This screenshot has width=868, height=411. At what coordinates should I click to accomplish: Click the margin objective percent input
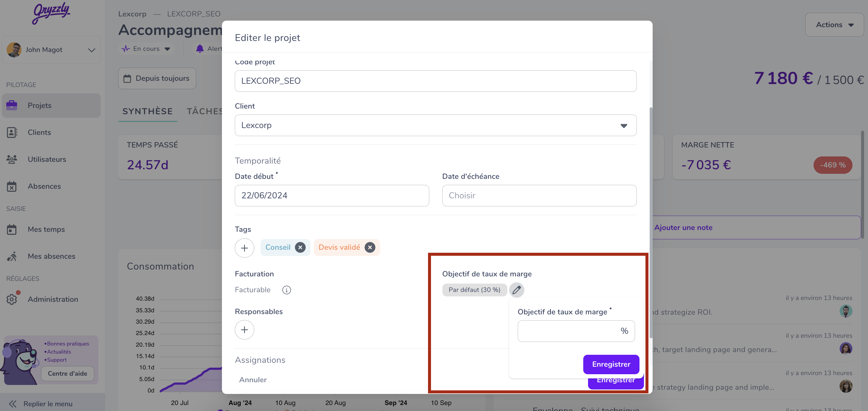tap(576, 331)
